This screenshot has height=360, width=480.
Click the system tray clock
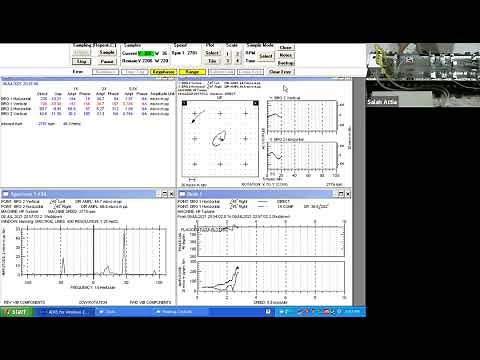(x=352, y=312)
